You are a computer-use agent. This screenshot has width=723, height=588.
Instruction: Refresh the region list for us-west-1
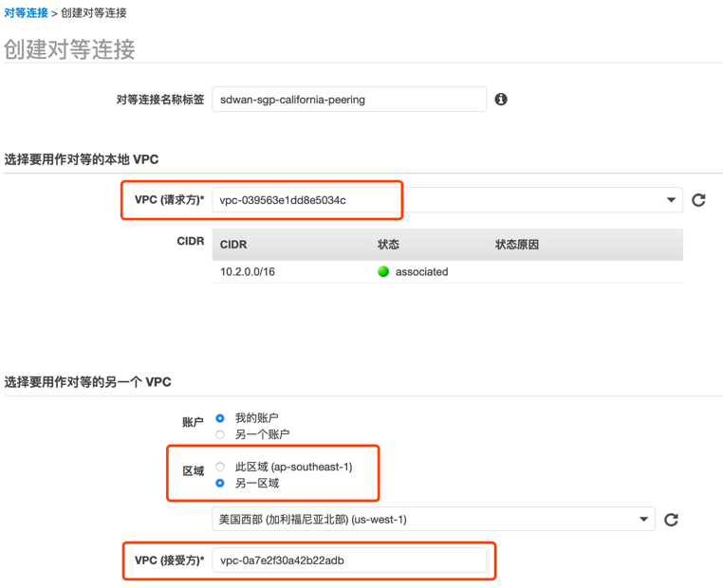pyautogui.click(x=671, y=520)
